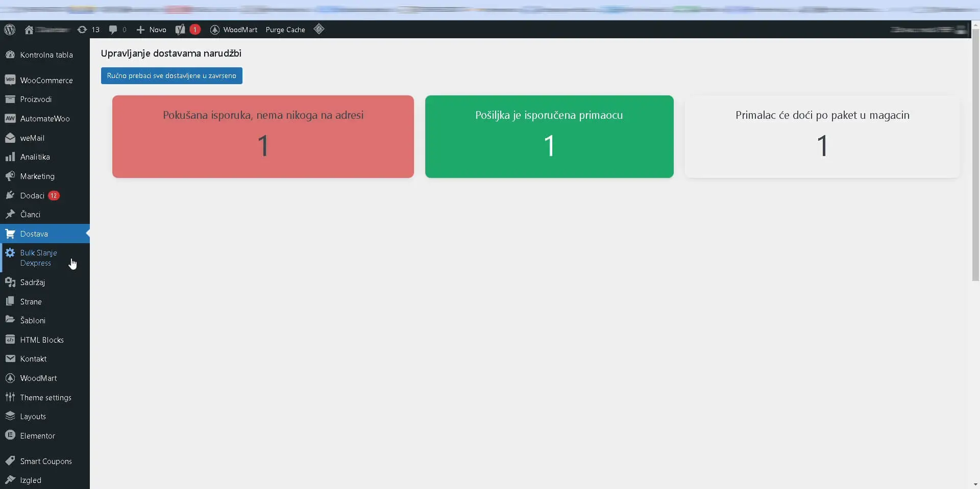Click the red Pokušana isporuka card

[x=263, y=137]
